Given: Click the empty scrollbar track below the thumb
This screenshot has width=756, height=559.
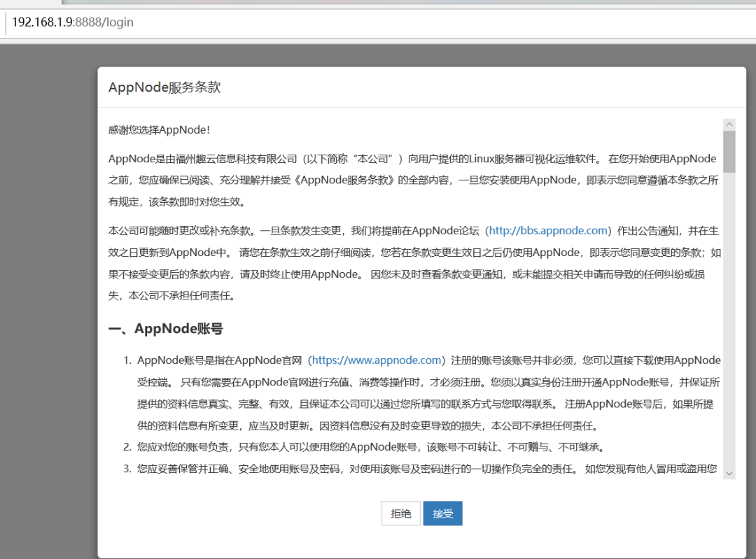Looking at the screenshot, I should 729,320.
